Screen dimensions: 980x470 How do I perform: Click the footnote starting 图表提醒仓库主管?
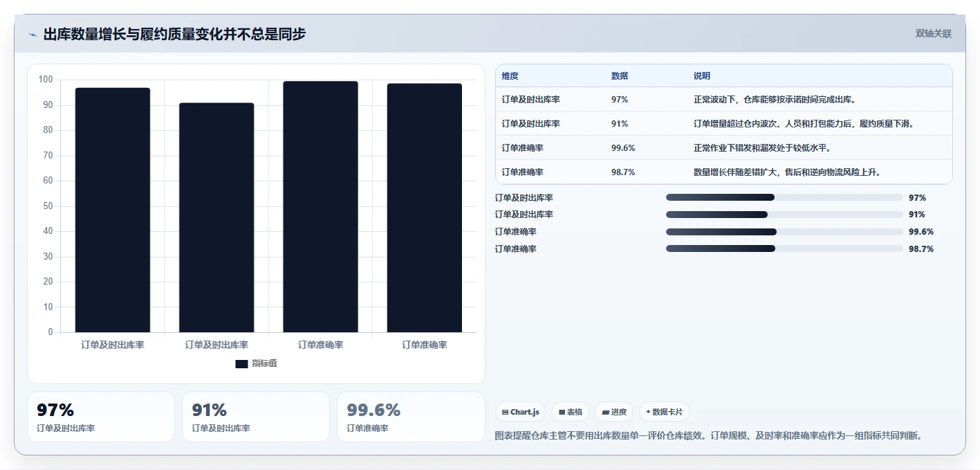point(710,436)
